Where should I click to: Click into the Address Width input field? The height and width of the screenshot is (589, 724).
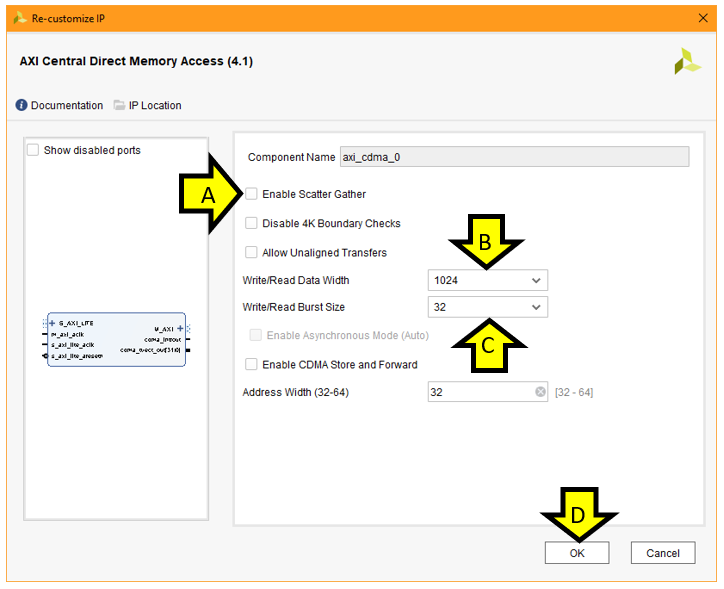[480, 392]
